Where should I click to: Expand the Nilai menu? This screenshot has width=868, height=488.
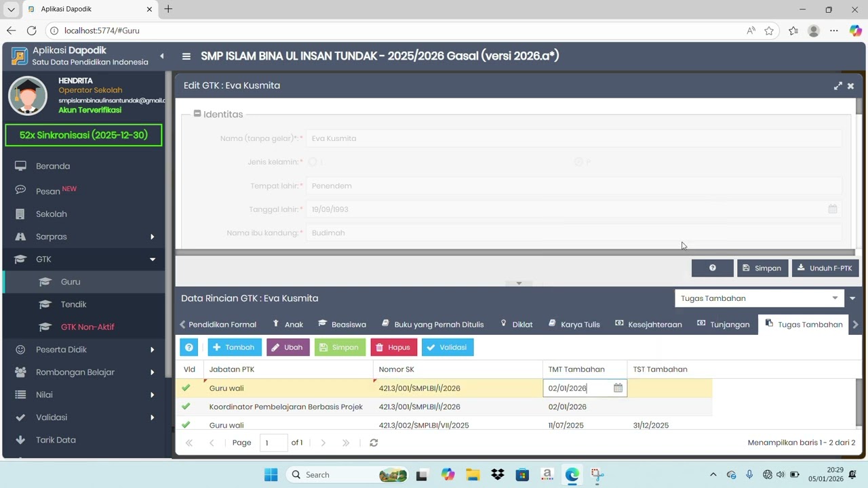point(85,394)
